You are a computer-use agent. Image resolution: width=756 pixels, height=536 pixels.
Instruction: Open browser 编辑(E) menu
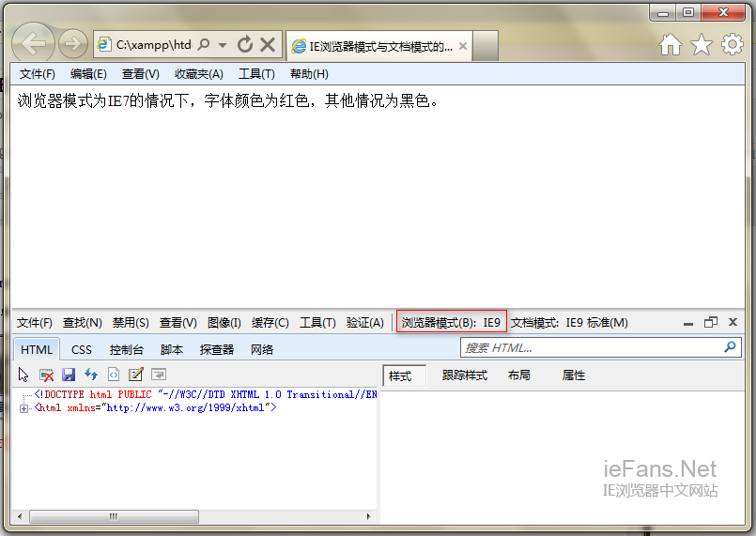pos(88,74)
